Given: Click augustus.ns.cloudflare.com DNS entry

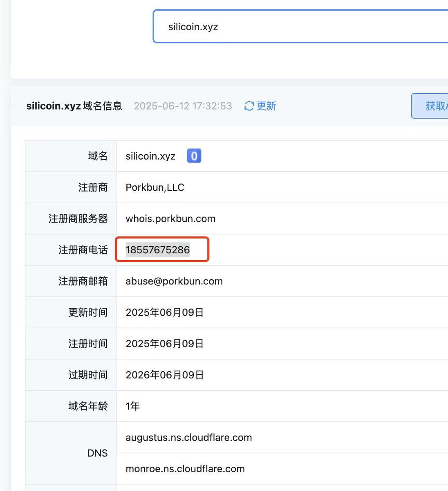Looking at the screenshot, I should [x=189, y=437].
